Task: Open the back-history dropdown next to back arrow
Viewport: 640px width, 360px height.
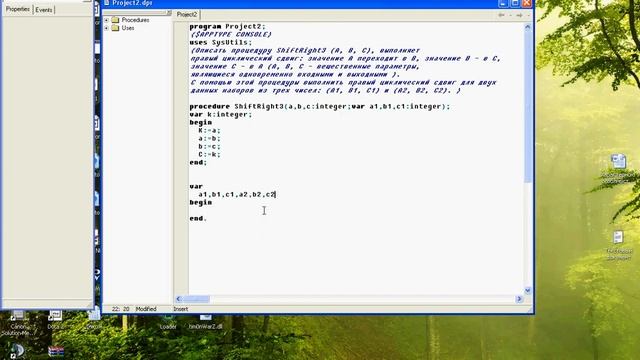Action: pos(510,15)
